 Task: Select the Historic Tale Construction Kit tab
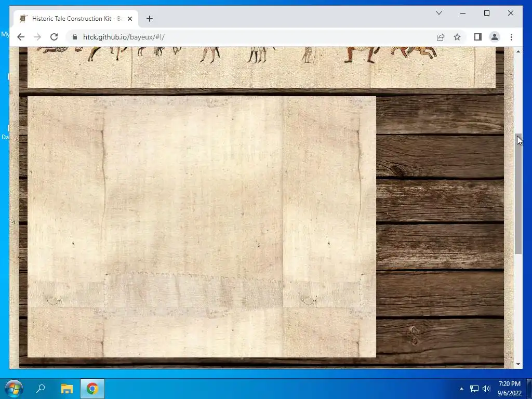coord(76,19)
